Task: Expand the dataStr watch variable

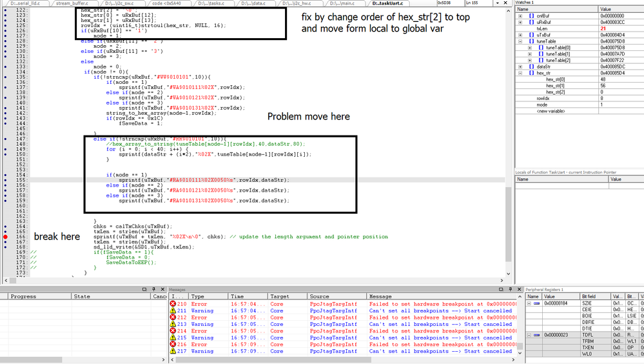Action: 520,66
